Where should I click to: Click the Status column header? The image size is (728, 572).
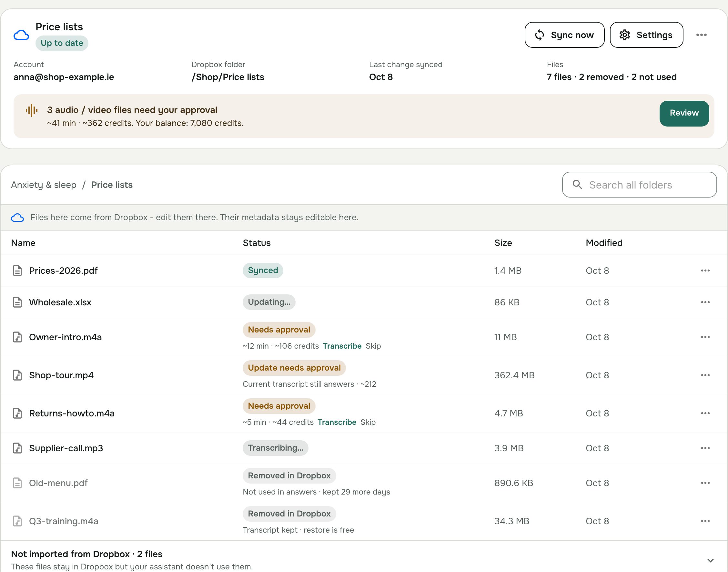click(257, 243)
